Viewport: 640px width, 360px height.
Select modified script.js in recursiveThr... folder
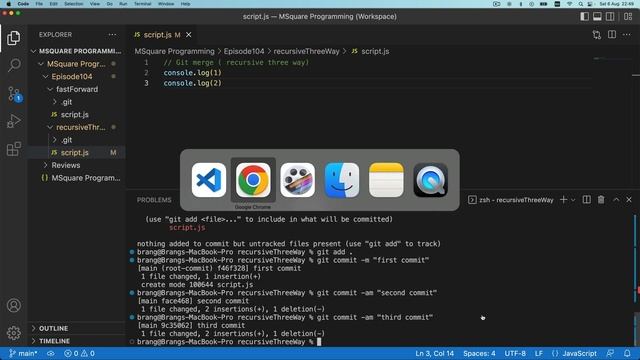(x=76, y=152)
